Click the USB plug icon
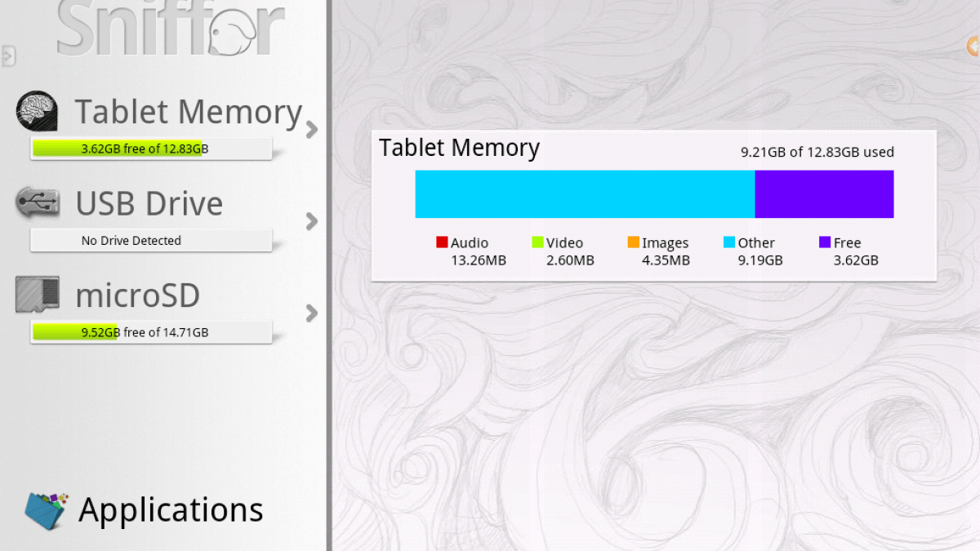 37,202
